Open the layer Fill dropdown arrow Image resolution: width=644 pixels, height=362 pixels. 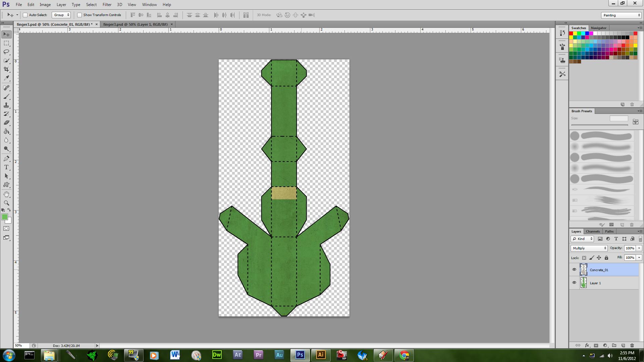coord(639,257)
